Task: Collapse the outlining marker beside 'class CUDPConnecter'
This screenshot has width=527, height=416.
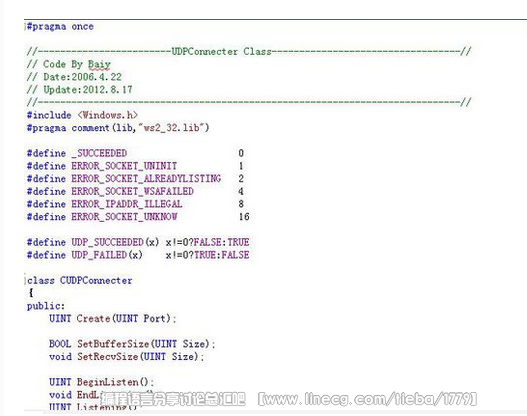Action: click(x=25, y=280)
